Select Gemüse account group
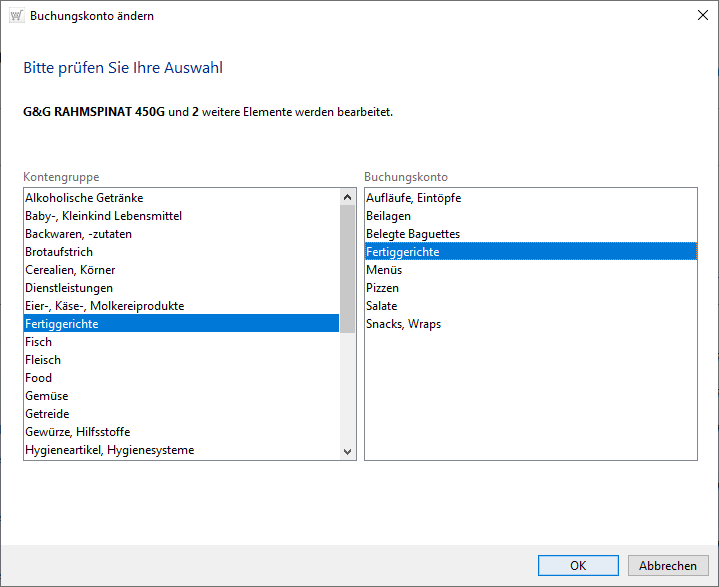 click(47, 396)
